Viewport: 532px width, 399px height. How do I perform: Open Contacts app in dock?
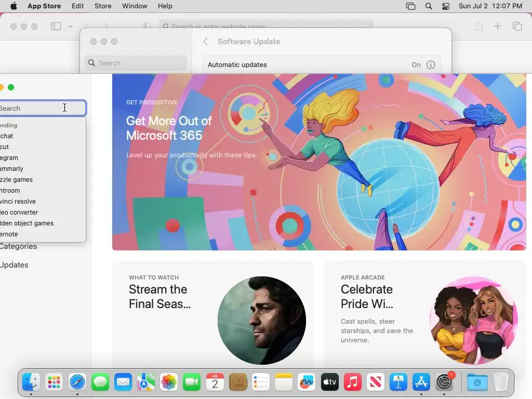[238, 382]
